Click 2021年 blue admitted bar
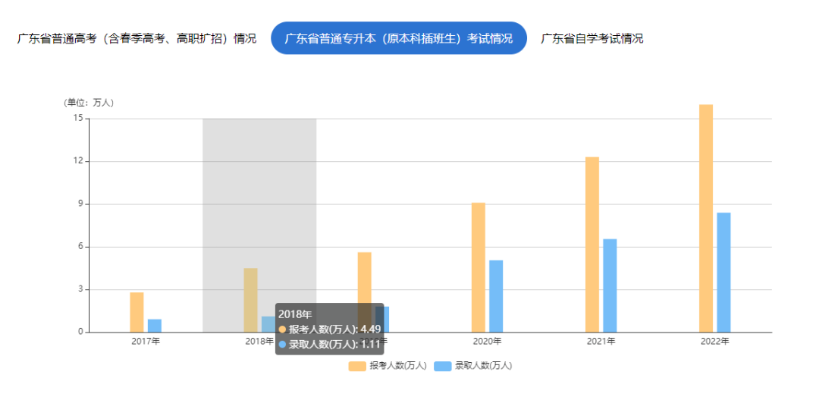This screenshot has height=393, width=815. pyautogui.click(x=610, y=285)
